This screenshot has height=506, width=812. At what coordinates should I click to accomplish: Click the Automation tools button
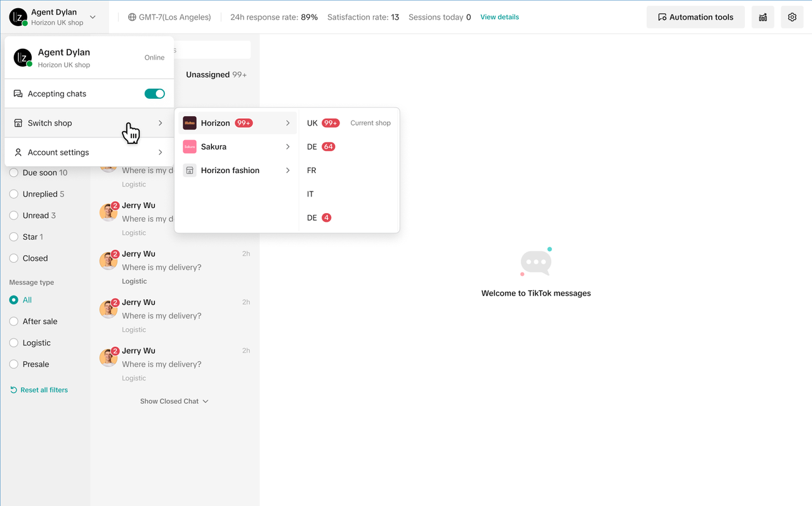click(695, 17)
